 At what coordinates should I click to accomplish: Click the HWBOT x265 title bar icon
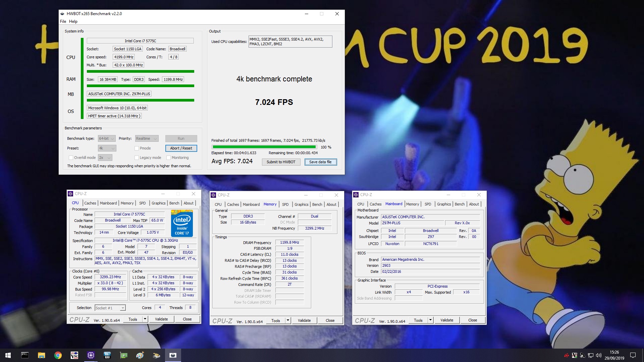point(62,14)
